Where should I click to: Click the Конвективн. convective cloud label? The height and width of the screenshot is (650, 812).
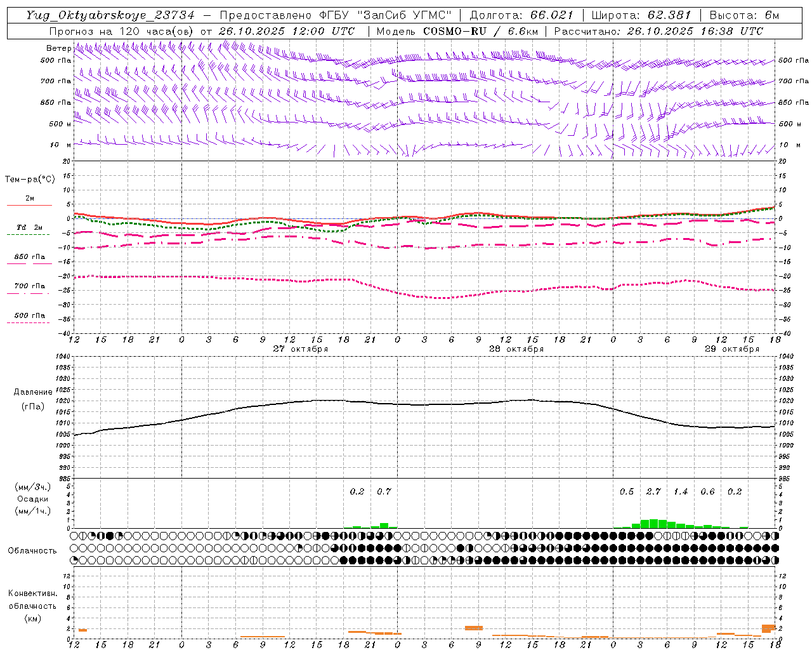(x=32, y=594)
